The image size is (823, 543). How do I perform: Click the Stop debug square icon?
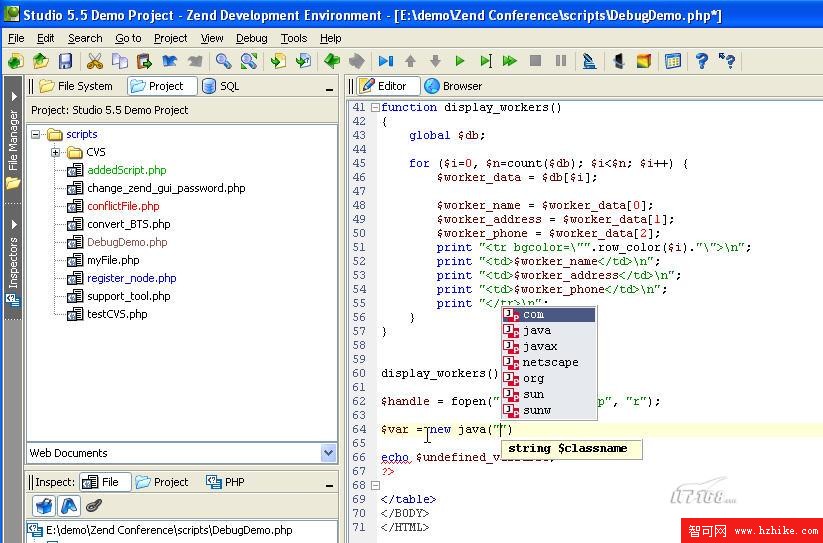(x=535, y=61)
